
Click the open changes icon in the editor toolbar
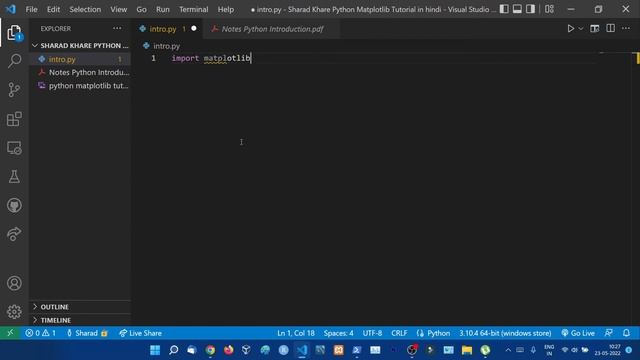[595, 29]
